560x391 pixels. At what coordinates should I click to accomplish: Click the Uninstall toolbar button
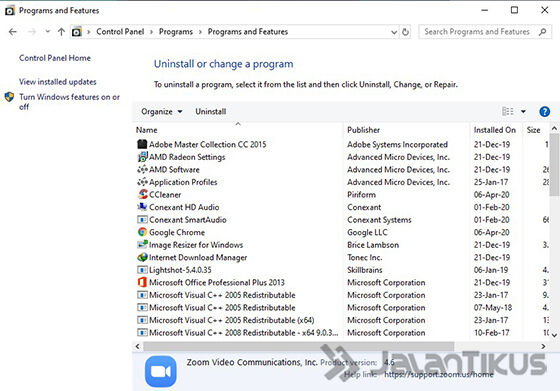[x=211, y=111]
